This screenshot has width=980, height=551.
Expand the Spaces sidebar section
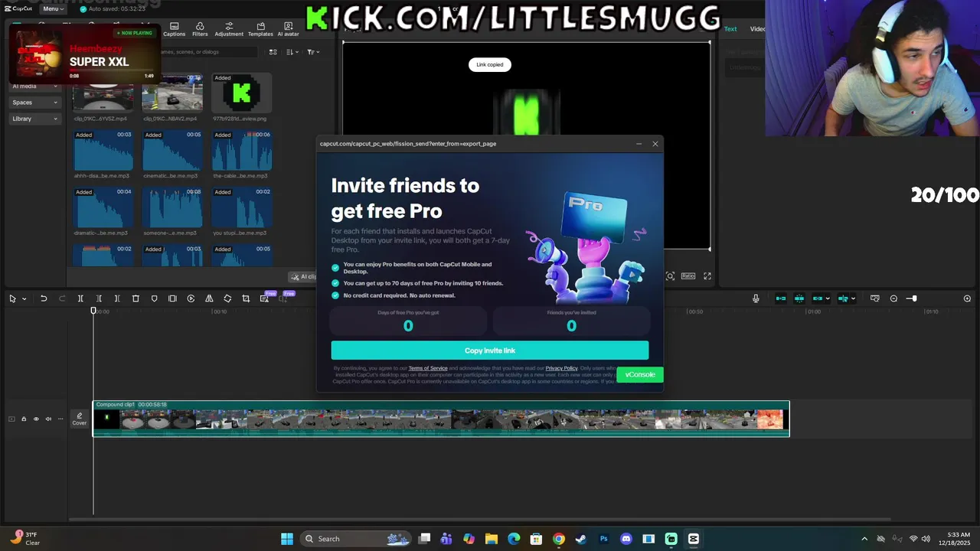(x=34, y=102)
